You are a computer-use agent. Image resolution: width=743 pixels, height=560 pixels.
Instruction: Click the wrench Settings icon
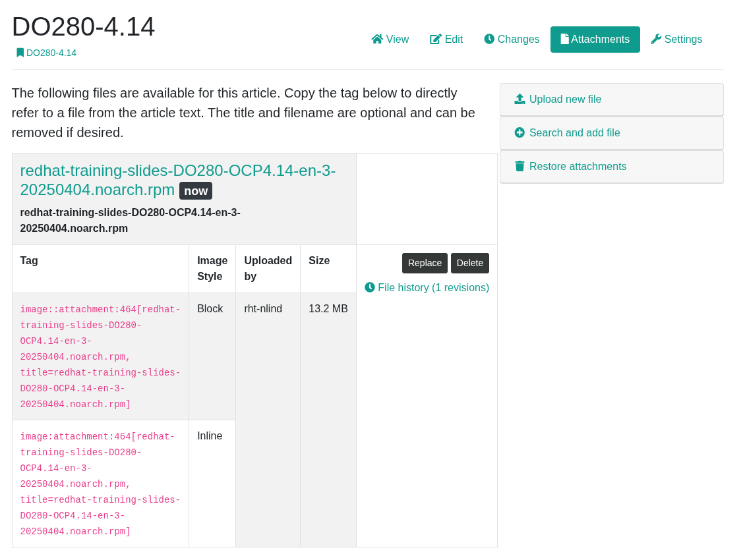tap(656, 39)
